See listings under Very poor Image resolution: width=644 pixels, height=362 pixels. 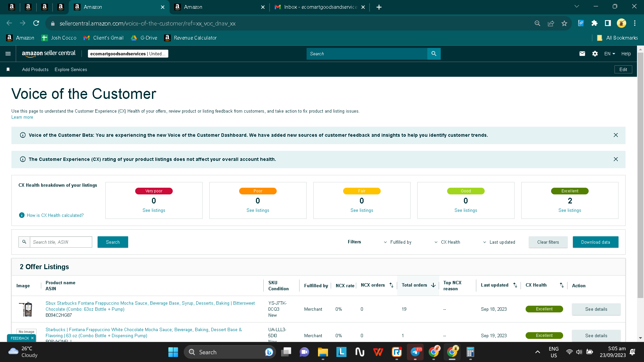[x=154, y=210]
